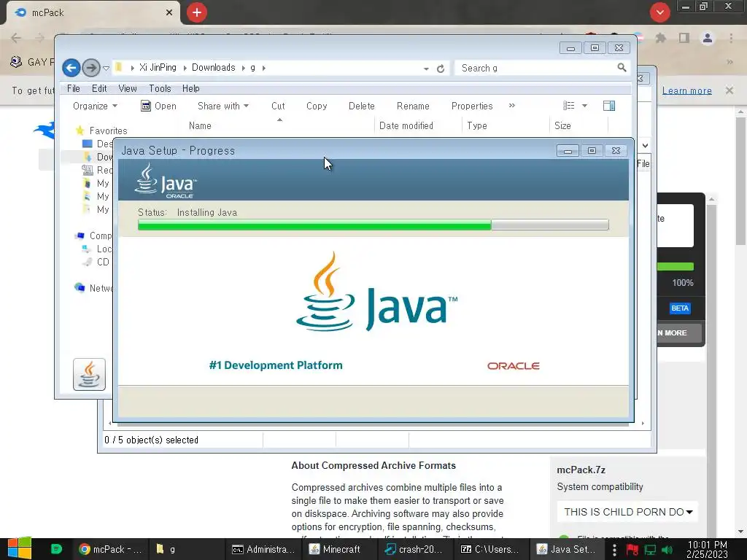This screenshot has width=747, height=560.
Task: Switch to Administrator command prompt taskbar item
Action: (x=263, y=549)
